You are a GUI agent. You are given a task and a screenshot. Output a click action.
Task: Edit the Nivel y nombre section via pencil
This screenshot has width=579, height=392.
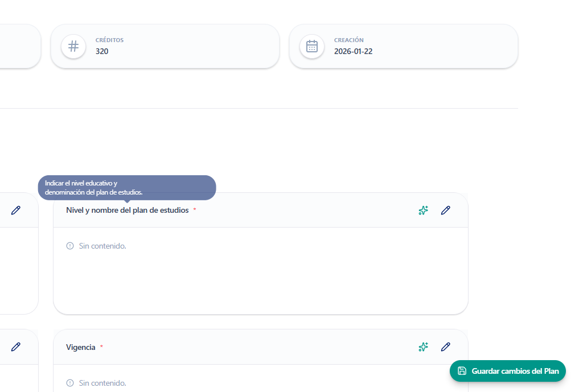446,211
